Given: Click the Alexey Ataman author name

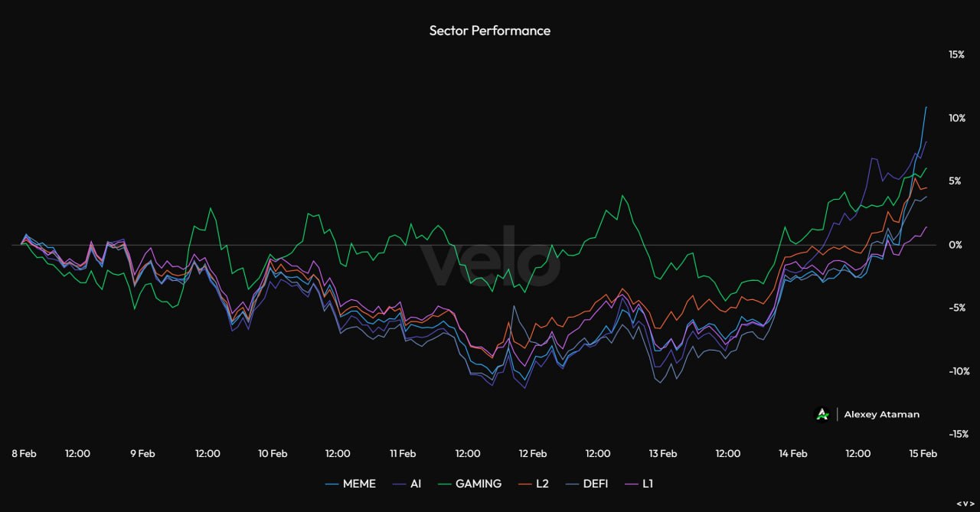Looking at the screenshot, I should [x=881, y=414].
